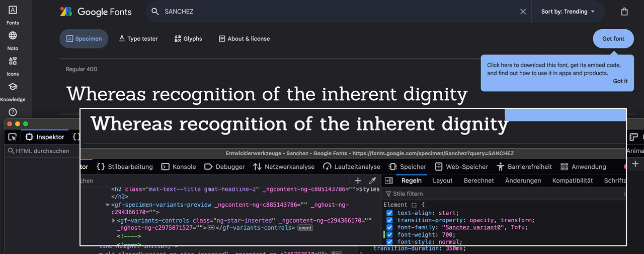The height and width of the screenshot is (254, 644).
Task: Select the Layout side panel tab
Action: [x=443, y=180]
